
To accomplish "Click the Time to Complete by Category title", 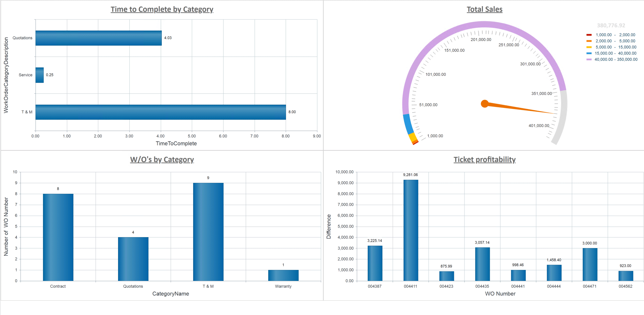I will click(x=162, y=9).
